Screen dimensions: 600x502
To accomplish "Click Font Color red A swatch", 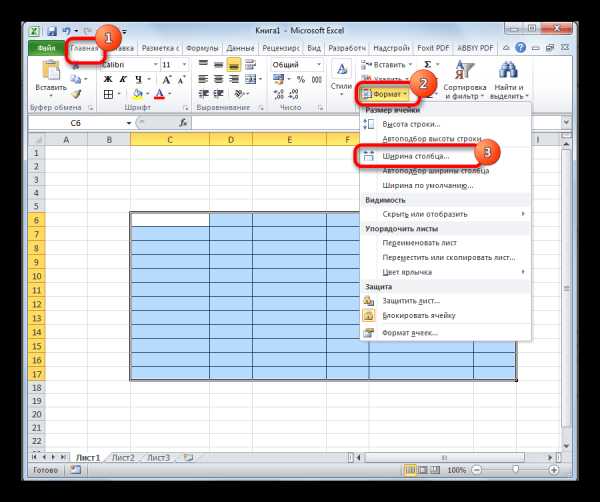I will (160, 94).
